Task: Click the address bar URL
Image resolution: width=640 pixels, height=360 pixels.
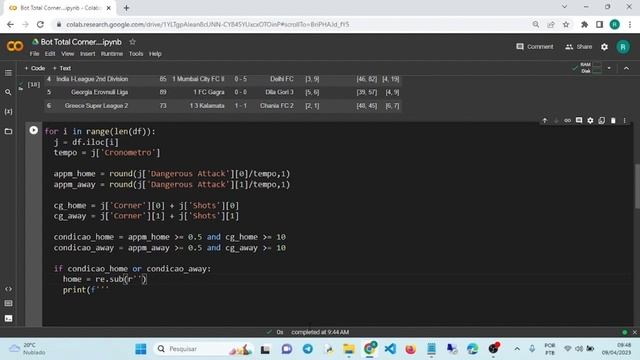Action: coord(207,24)
